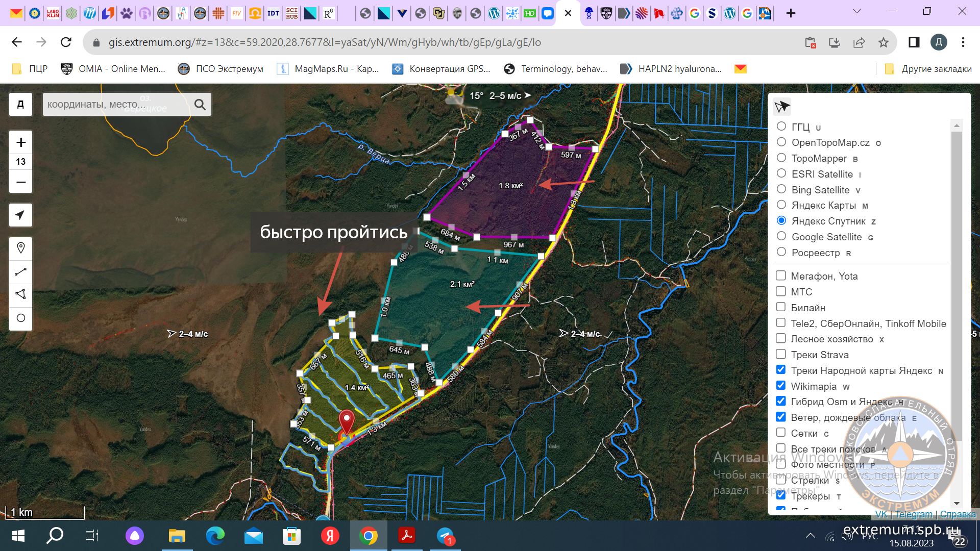
Task: Click the search magnifier icon
Action: coord(200,105)
